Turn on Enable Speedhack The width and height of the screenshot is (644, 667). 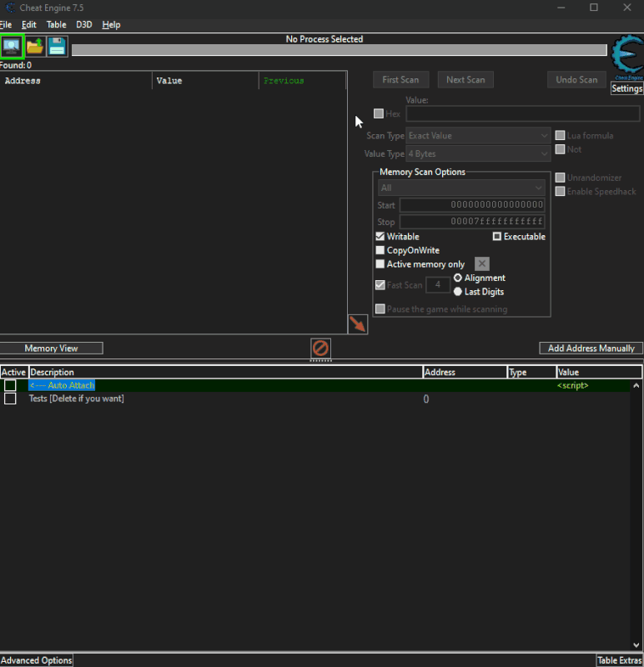[560, 192]
